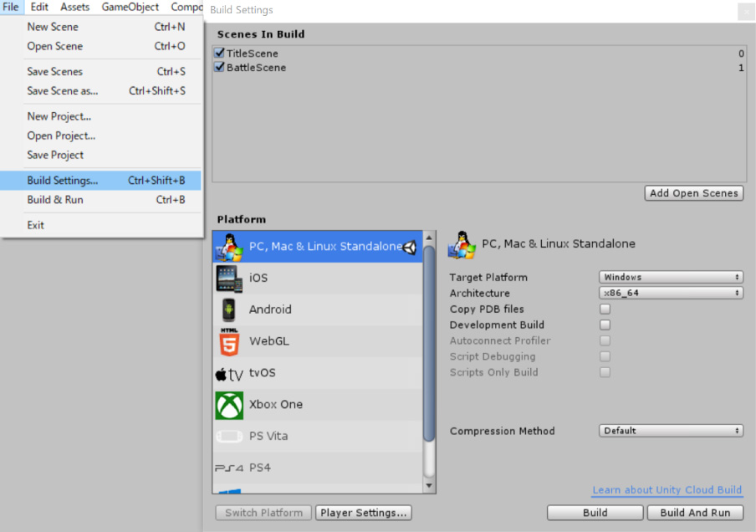Click the Add Open Scenes button
The width and height of the screenshot is (756, 532).
coord(694,193)
